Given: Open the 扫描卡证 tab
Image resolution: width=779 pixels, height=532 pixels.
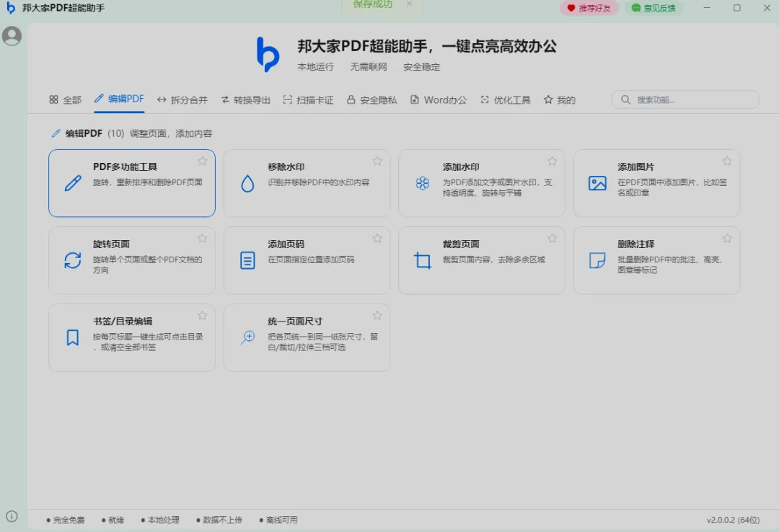Looking at the screenshot, I should (x=308, y=100).
